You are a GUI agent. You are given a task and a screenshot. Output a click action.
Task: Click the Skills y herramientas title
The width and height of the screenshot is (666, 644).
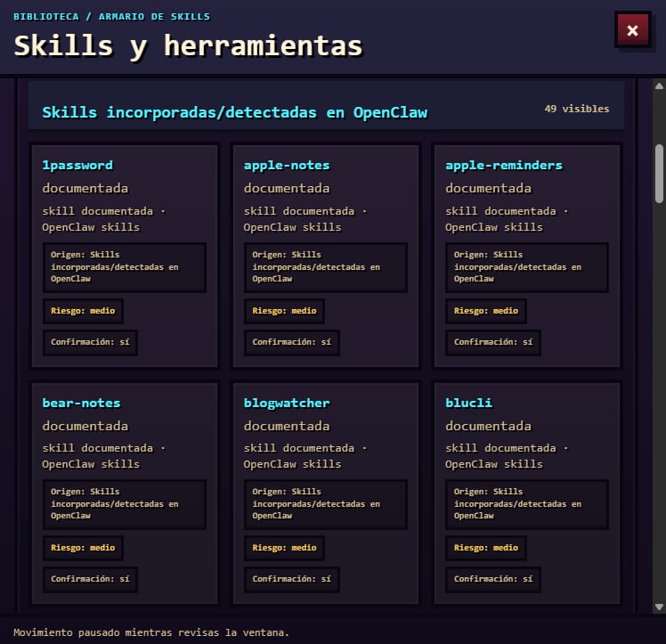(x=188, y=46)
